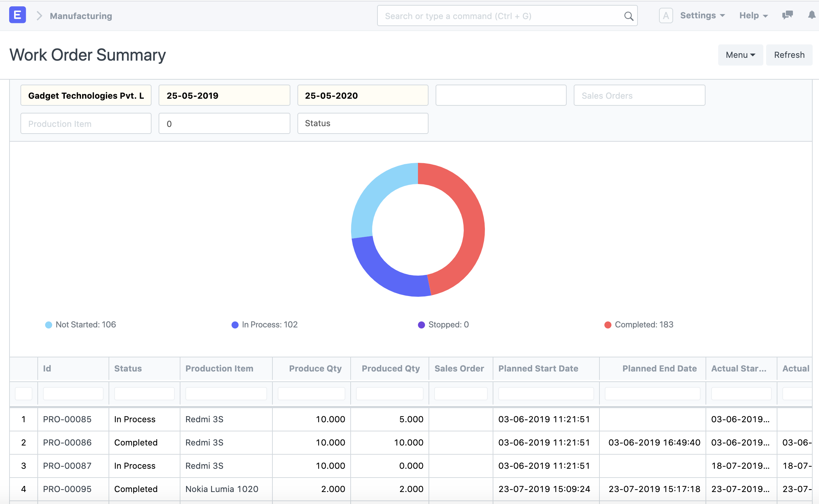Click the Production Item column filter box
819x504 pixels.
tap(226, 394)
